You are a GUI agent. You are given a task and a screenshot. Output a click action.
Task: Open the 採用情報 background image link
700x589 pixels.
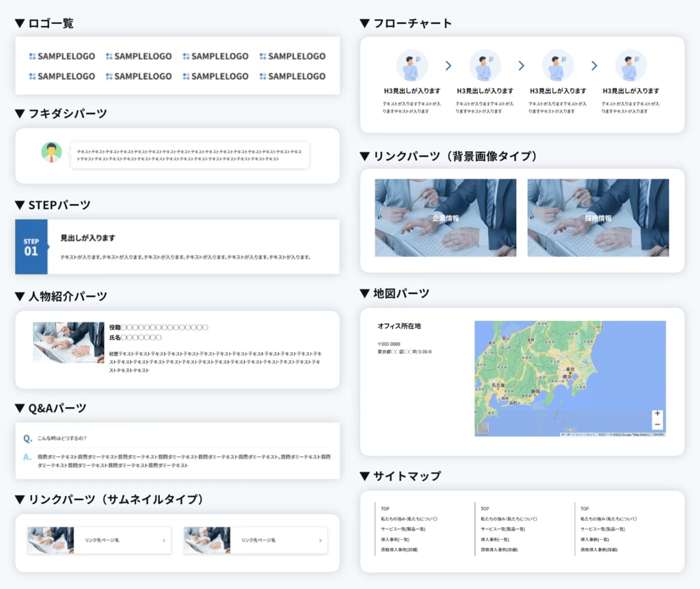tap(598, 218)
